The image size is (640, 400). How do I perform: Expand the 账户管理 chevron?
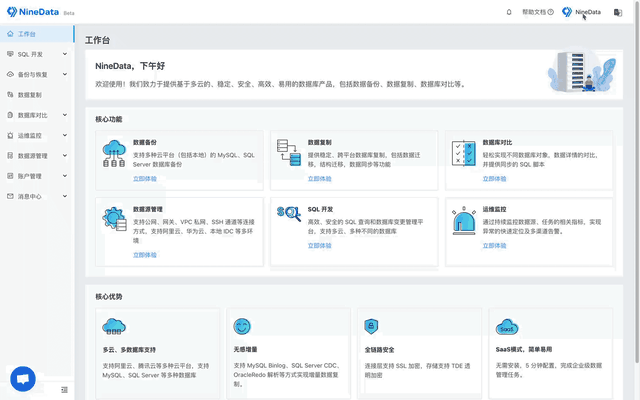pos(65,176)
